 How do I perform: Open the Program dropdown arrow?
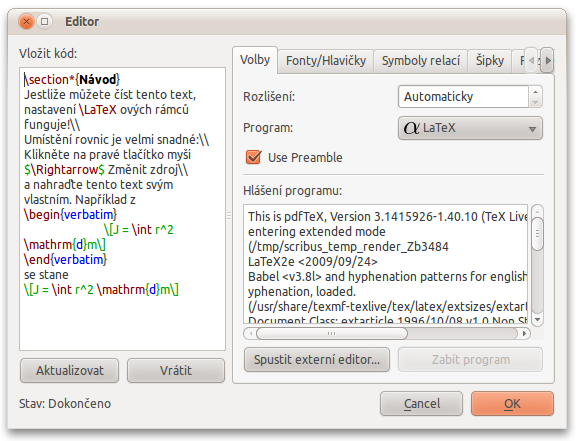click(x=532, y=129)
